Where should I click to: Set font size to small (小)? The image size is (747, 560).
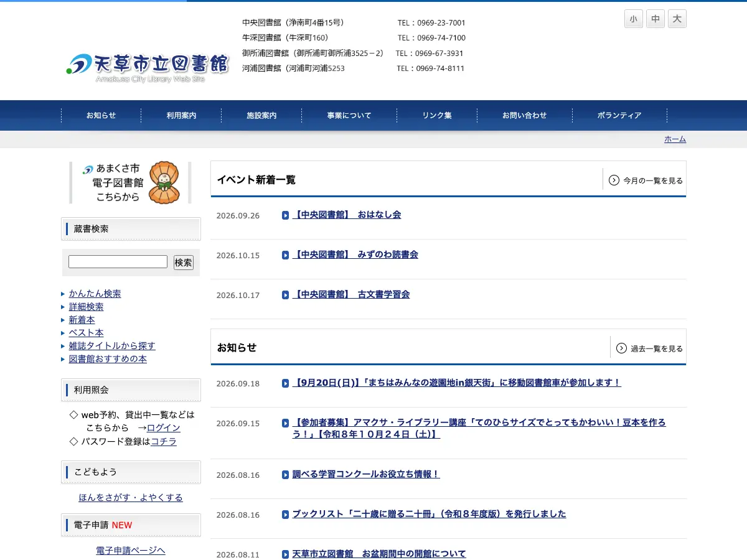tap(633, 19)
